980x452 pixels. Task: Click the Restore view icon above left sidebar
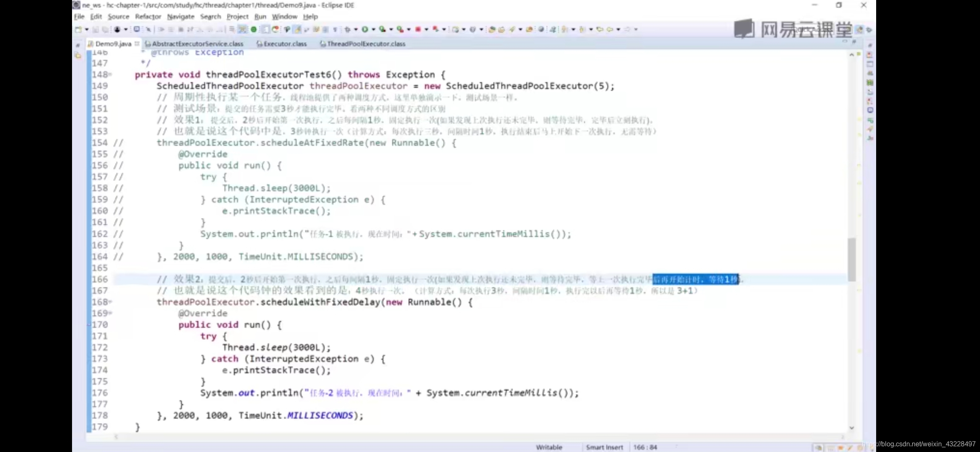pyautogui.click(x=78, y=44)
